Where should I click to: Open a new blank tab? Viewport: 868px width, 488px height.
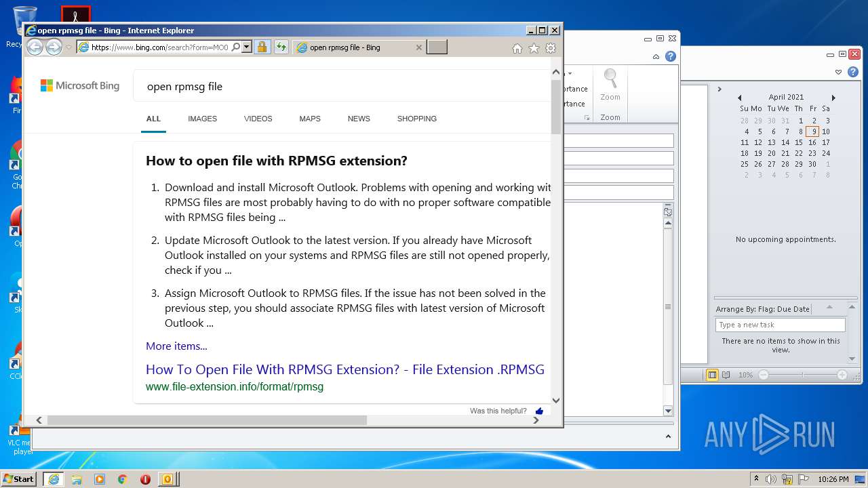point(437,47)
